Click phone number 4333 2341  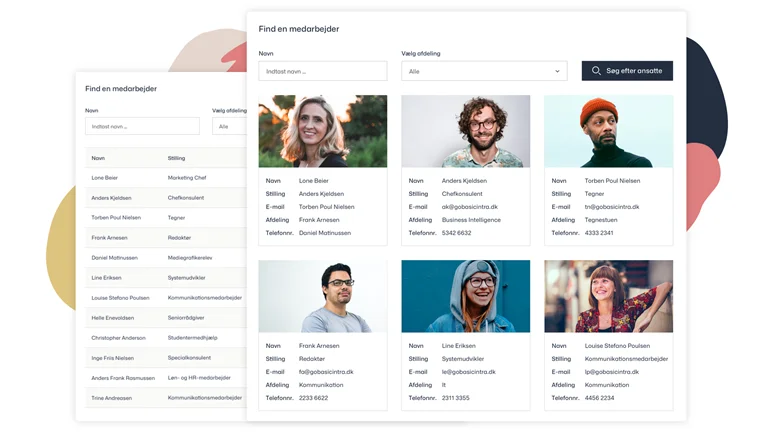click(x=599, y=233)
